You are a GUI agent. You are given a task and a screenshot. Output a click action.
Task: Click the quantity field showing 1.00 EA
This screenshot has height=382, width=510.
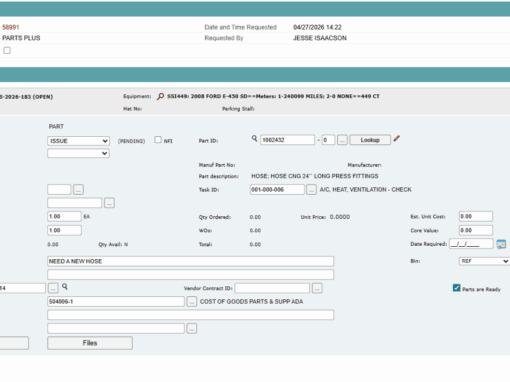click(64, 217)
